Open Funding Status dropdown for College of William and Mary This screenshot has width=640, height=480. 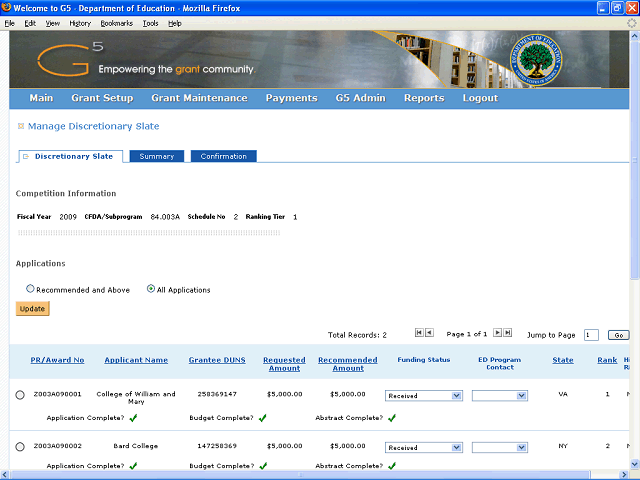coord(423,396)
